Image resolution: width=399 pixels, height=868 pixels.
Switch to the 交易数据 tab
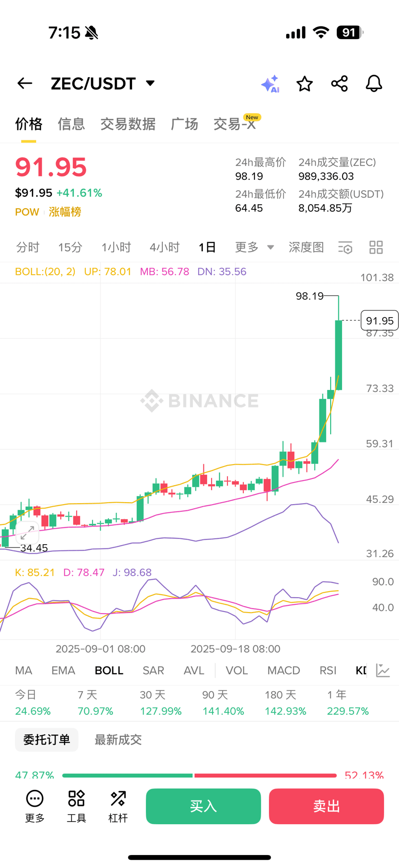tap(128, 124)
